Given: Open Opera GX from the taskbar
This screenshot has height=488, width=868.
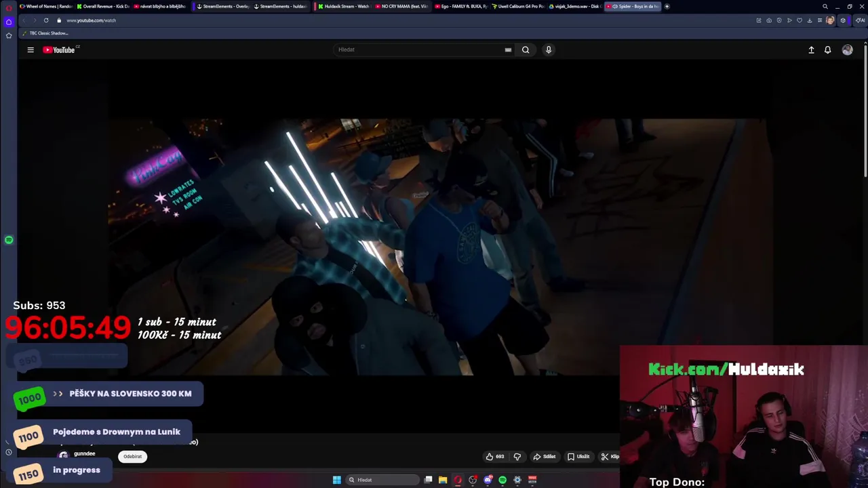Looking at the screenshot, I should pyautogui.click(x=458, y=480).
